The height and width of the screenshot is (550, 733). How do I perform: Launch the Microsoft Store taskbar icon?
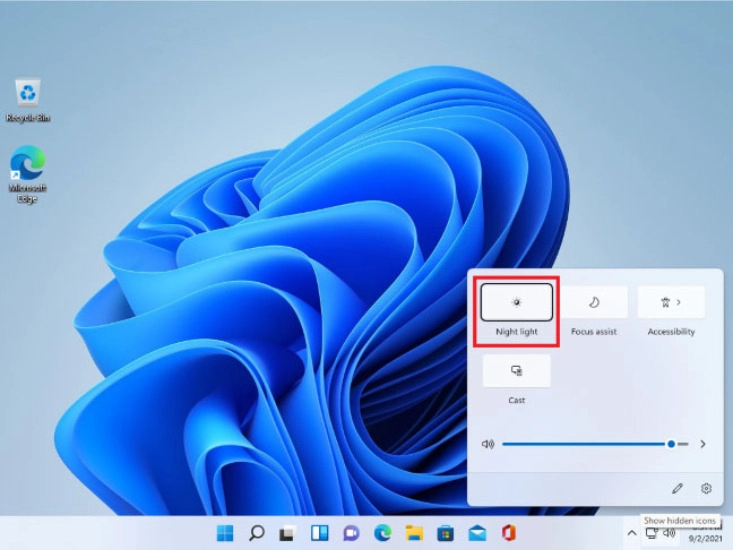pos(446,533)
